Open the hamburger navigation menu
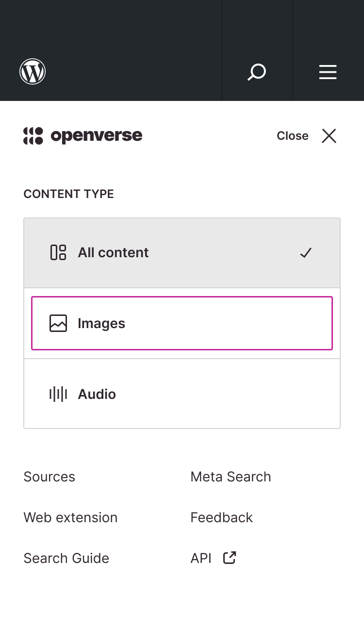364x627 pixels. point(328,71)
